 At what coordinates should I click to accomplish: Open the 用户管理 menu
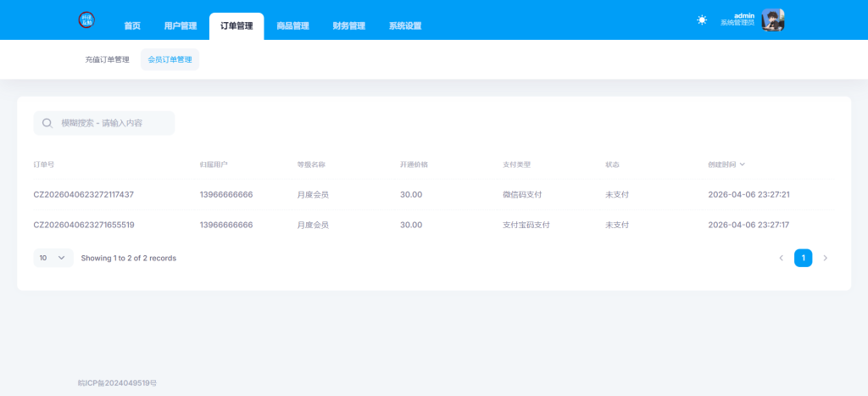(180, 26)
